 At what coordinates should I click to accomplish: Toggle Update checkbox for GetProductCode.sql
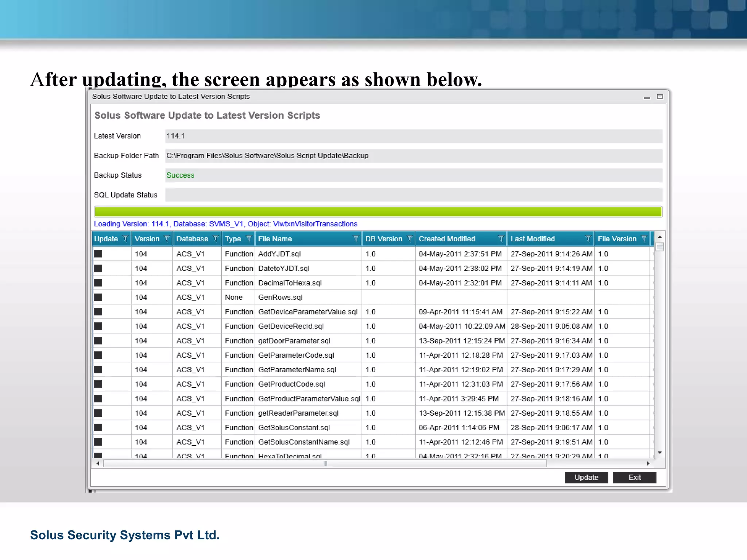coord(98,384)
